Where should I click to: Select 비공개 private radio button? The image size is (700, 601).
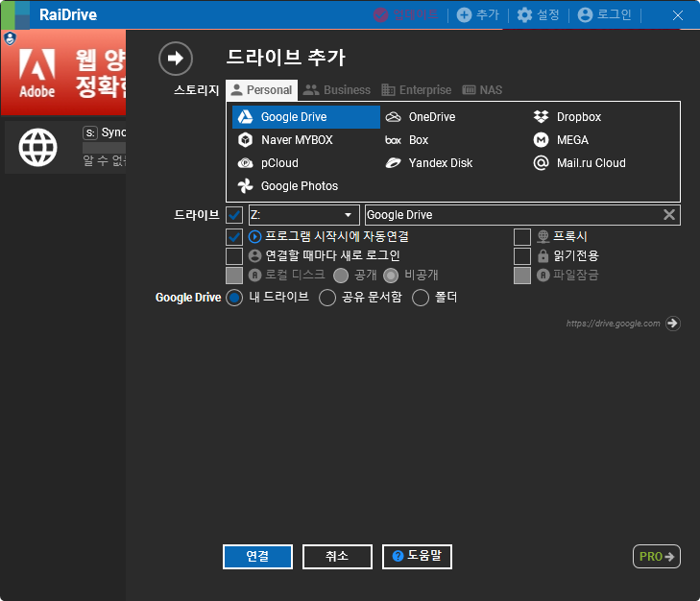click(x=391, y=276)
